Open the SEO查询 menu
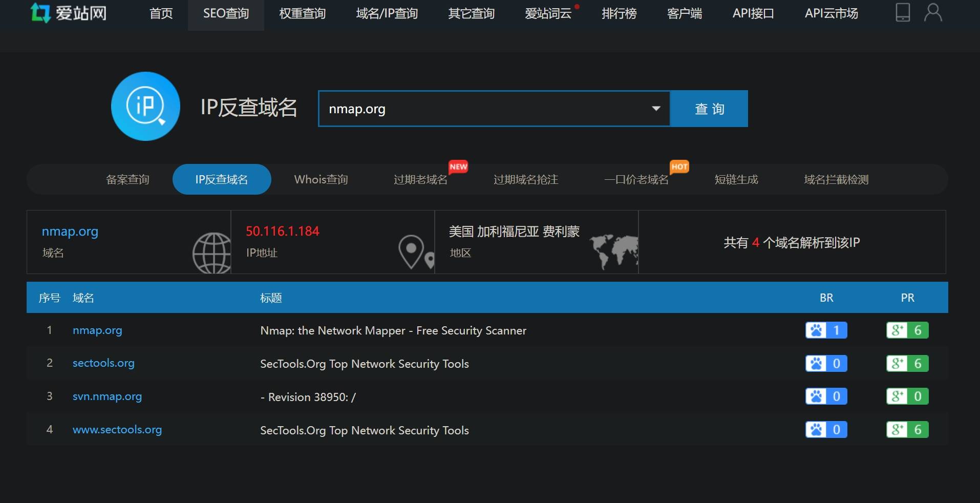The width and height of the screenshot is (980, 503). 226,14
